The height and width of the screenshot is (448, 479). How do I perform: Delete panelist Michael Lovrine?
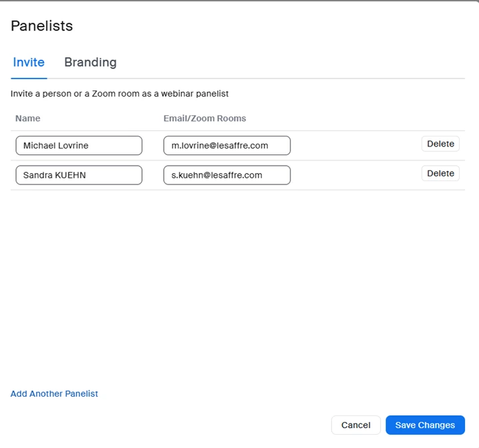[x=440, y=144]
